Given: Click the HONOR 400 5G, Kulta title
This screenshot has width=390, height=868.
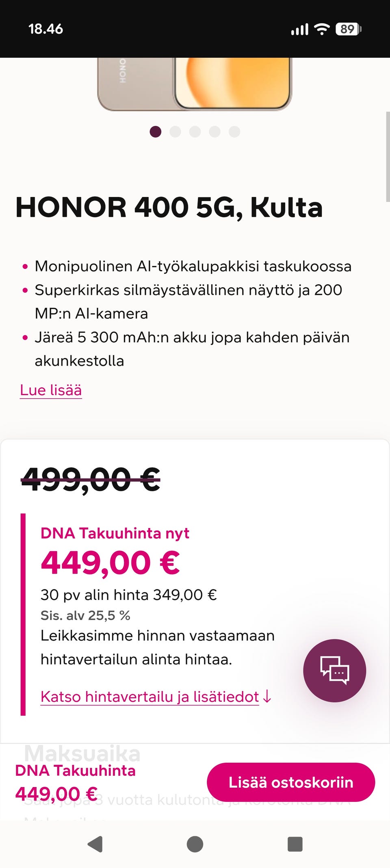Looking at the screenshot, I should click(169, 208).
